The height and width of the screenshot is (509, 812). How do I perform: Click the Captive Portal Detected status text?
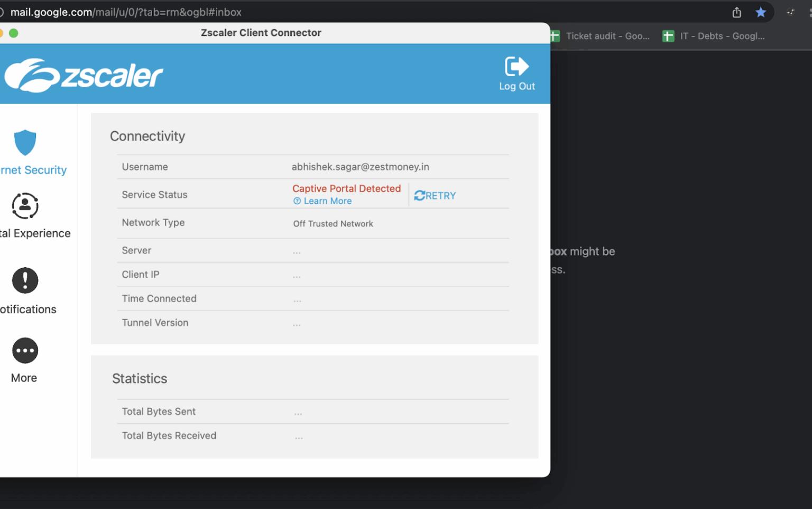[346, 188]
